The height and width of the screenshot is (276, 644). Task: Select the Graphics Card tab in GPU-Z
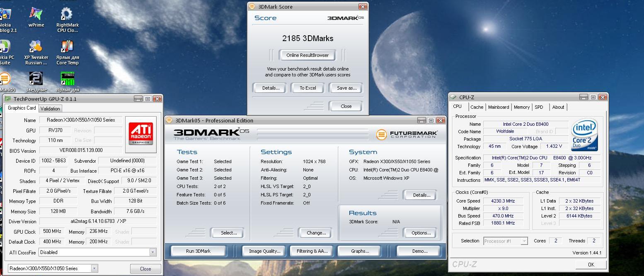pyautogui.click(x=22, y=108)
